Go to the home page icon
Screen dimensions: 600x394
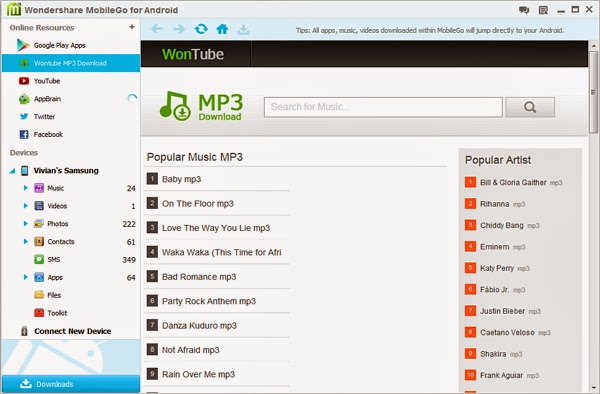coord(222,29)
